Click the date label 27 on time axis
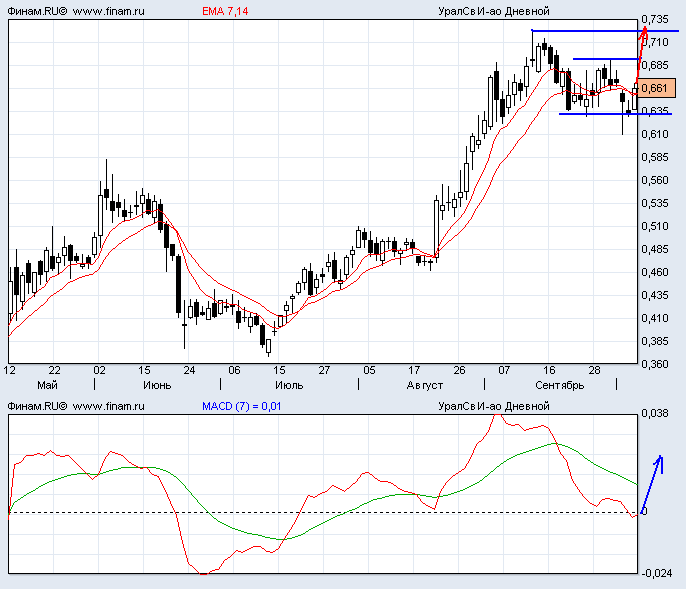 click(324, 371)
